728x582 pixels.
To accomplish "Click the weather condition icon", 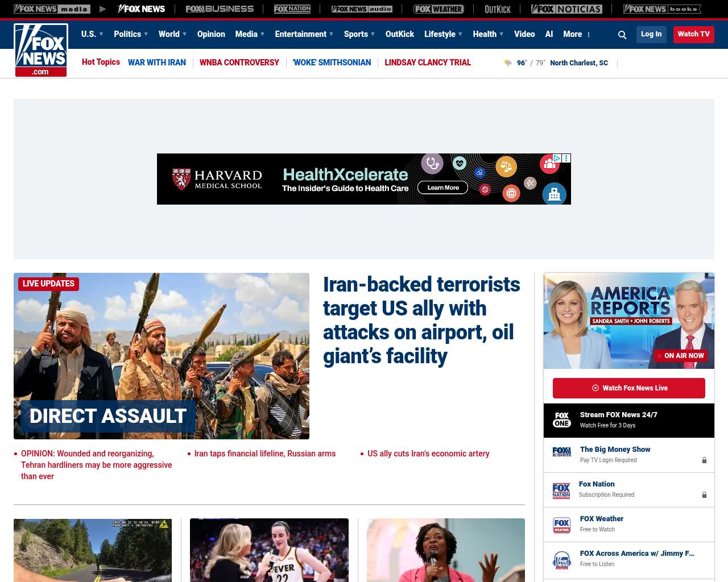I will click(508, 63).
